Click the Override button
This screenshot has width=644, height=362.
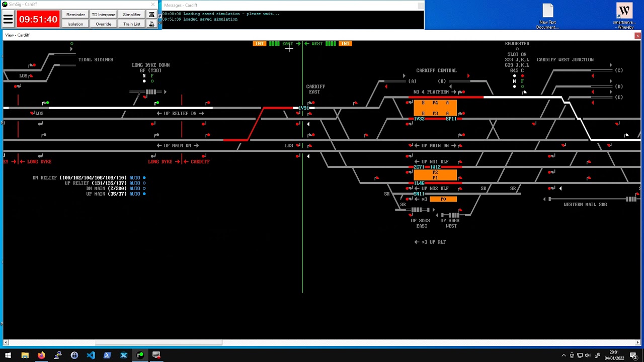[x=104, y=24]
